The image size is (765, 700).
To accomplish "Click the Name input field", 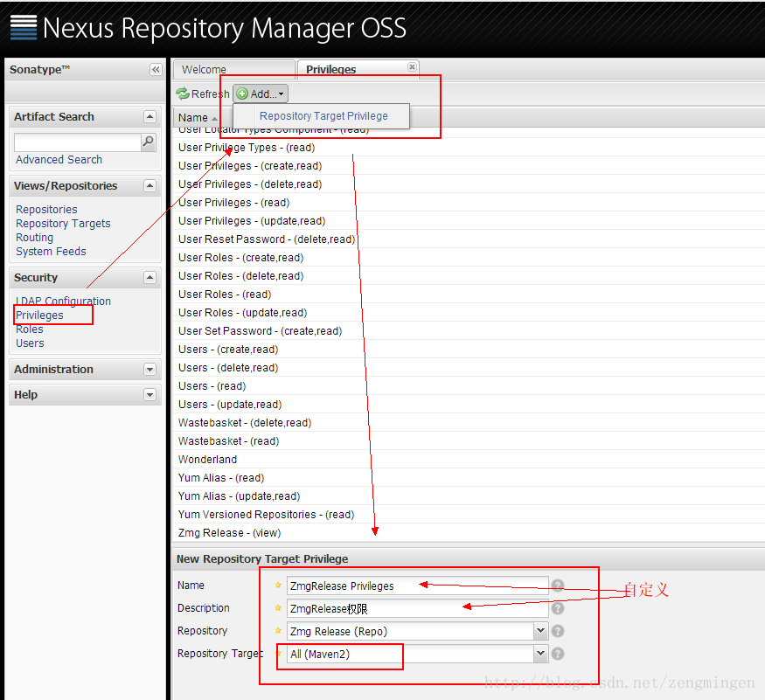I will (418, 586).
